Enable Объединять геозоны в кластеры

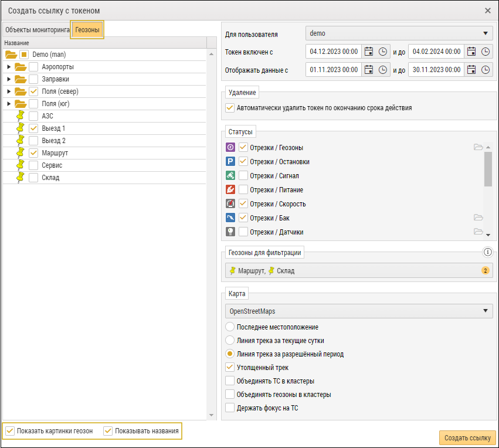click(230, 394)
